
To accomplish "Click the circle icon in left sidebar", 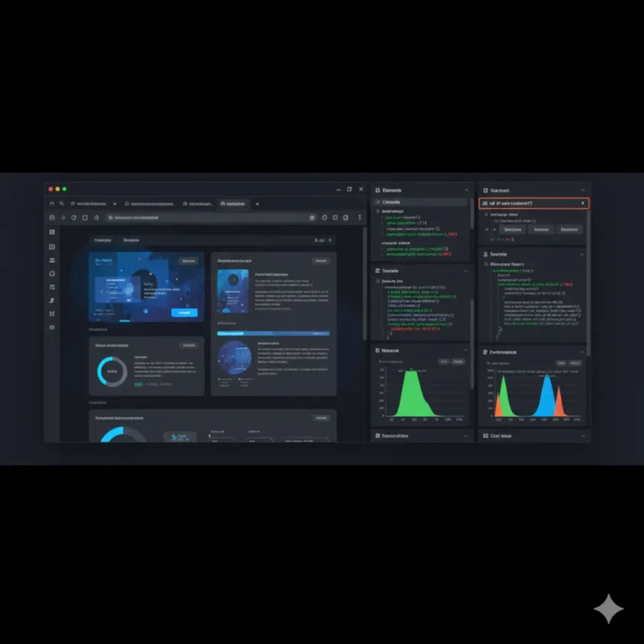I will coord(52,273).
